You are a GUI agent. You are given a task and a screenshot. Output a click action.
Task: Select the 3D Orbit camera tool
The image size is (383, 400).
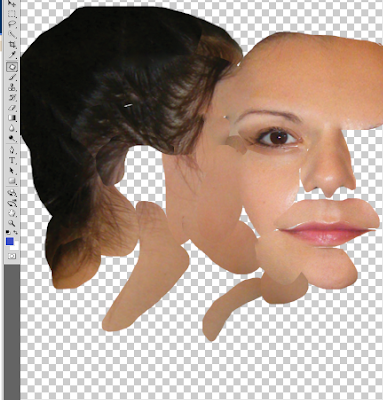tap(12, 203)
